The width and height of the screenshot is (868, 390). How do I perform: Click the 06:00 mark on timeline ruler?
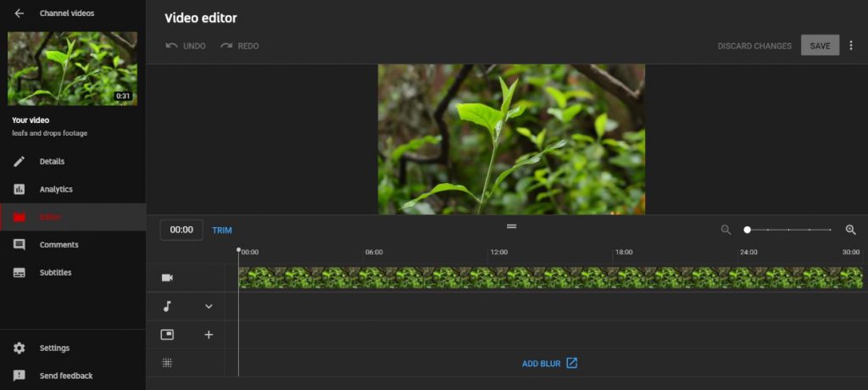click(x=374, y=252)
